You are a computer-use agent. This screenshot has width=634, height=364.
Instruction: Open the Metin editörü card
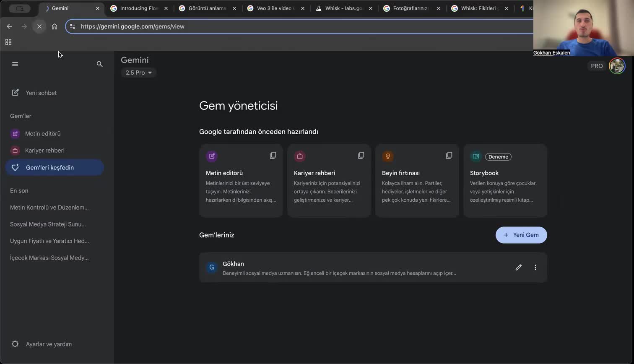(241, 181)
